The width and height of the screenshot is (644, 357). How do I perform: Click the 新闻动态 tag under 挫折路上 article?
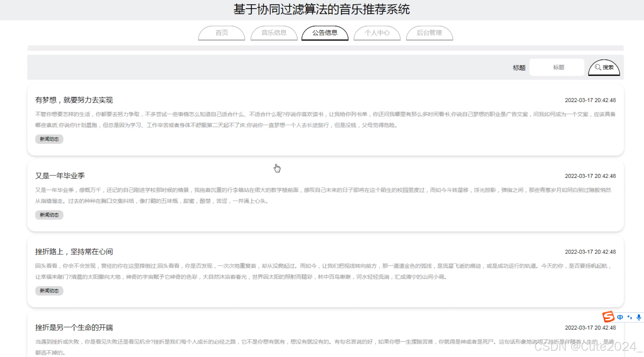pyautogui.click(x=49, y=291)
